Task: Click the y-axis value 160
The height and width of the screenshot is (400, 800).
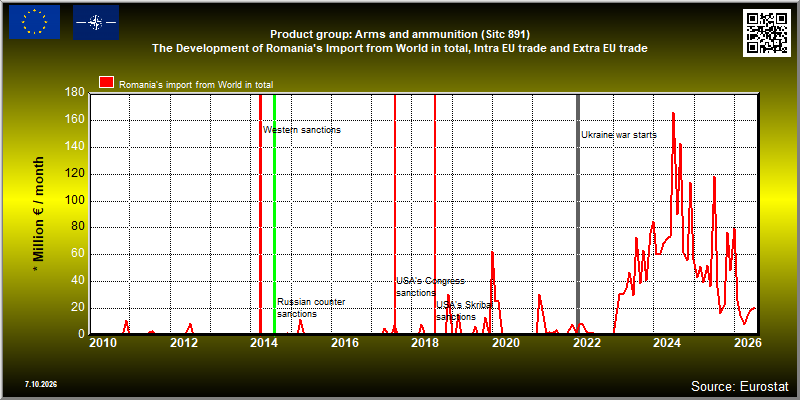Action: [x=75, y=120]
